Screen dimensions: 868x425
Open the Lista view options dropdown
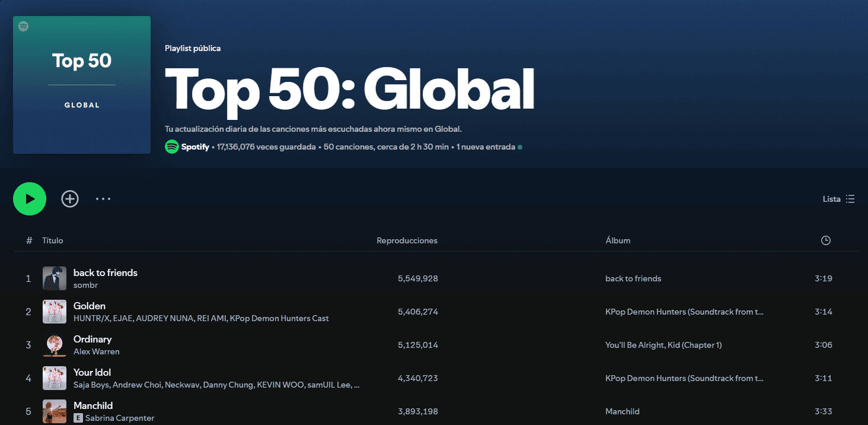(838, 199)
